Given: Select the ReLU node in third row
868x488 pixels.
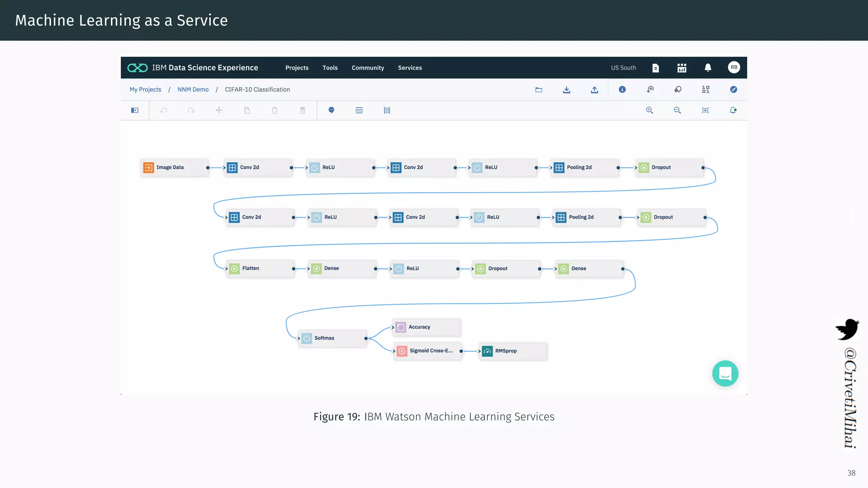Looking at the screenshot, I should [x=424, y=269].
